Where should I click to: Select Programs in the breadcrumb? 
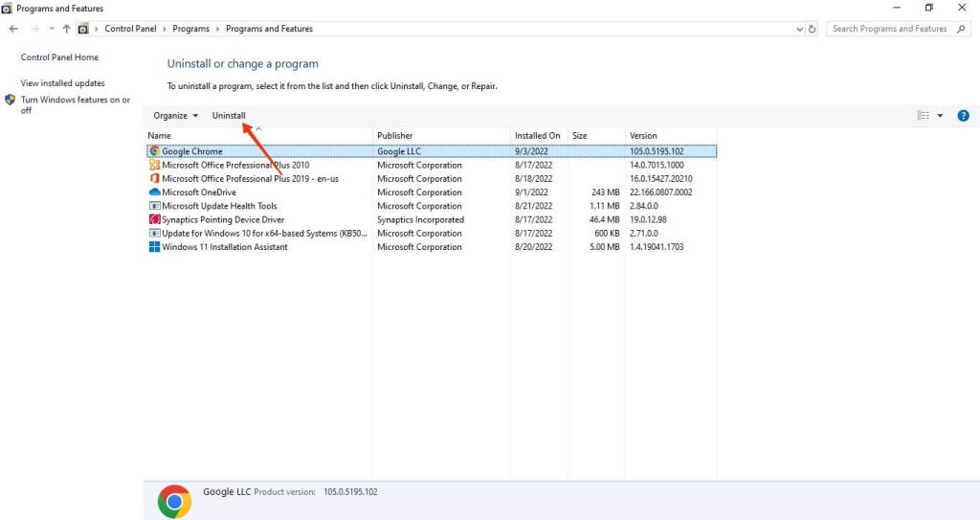coord(191,29)
